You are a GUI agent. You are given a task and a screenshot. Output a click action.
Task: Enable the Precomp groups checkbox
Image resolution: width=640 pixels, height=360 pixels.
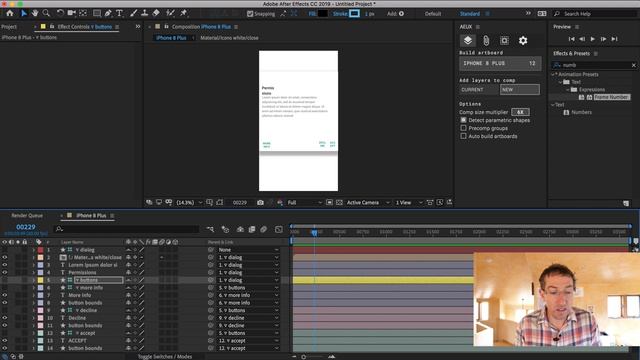point(463,128)
